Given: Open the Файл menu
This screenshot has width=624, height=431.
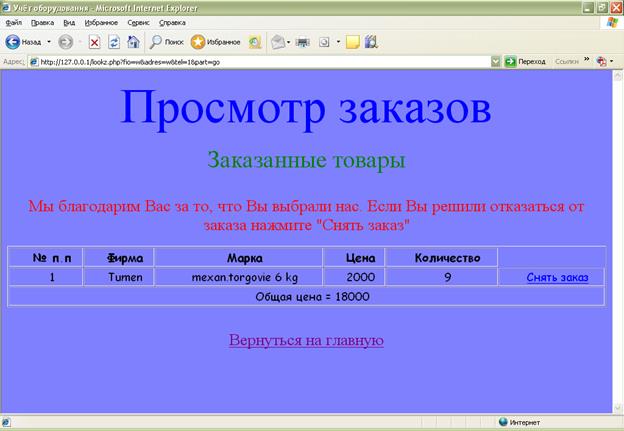Looking at the screenshot, I should [15, 22].
